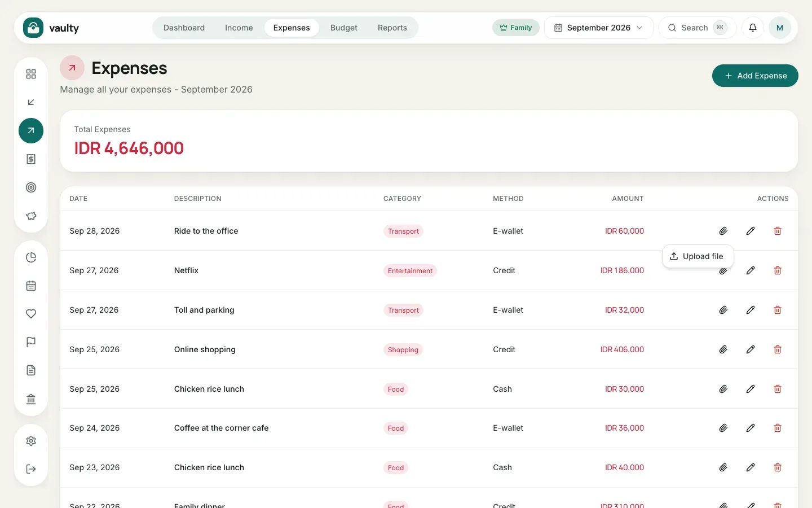Open the M user avatar
The height and width of the screenshot is (508, 812).
click(780, 28)
